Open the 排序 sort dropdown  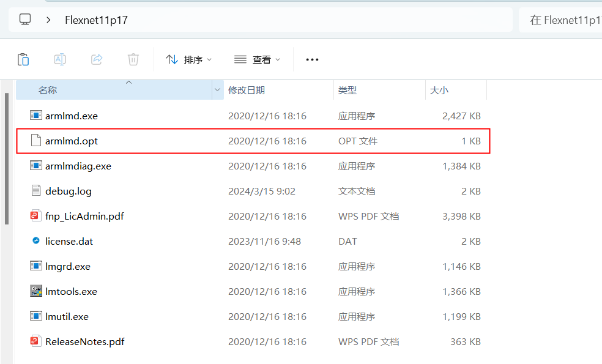pyautogui.click(x=189, y=59)
